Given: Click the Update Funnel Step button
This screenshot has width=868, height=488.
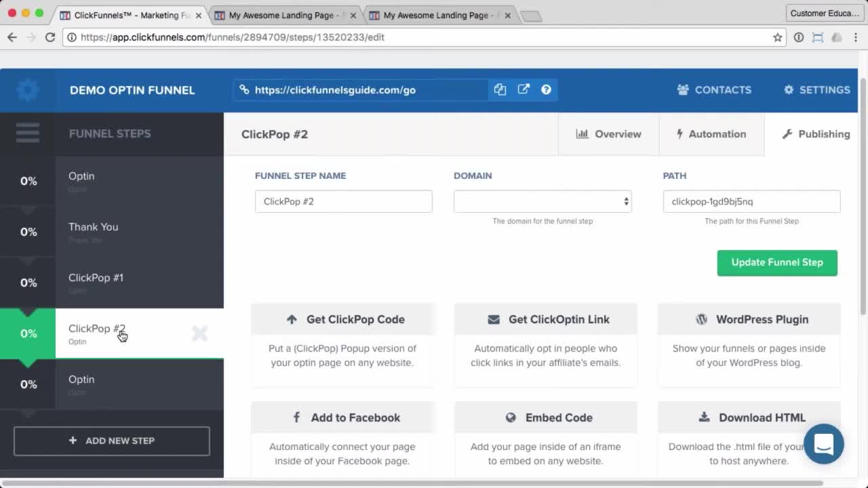Looking at the screenshot, I should click(x=777, y=263).
